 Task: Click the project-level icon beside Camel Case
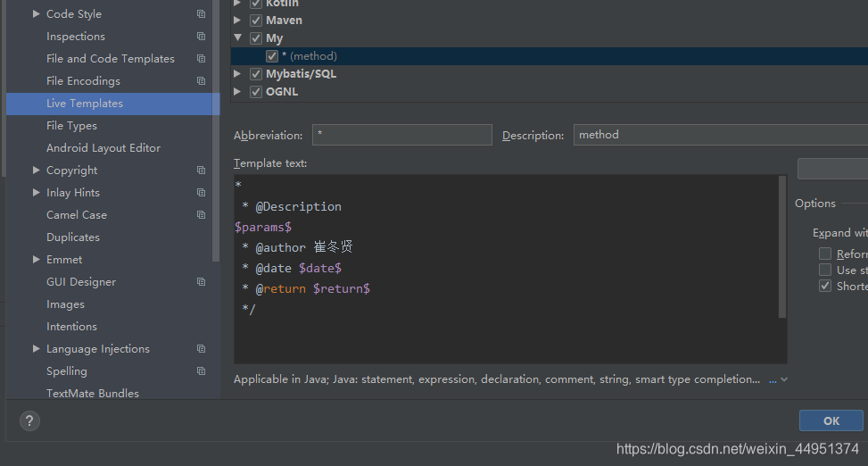pos(201,214)
